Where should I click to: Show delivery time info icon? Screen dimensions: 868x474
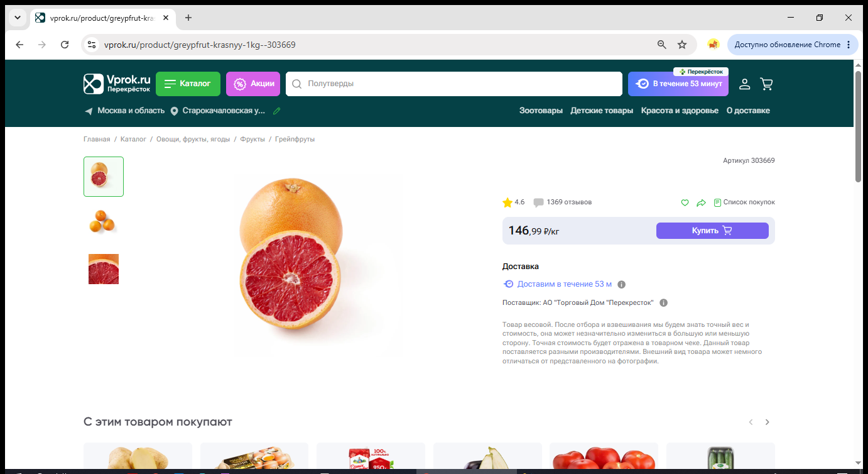pos(622,284)
